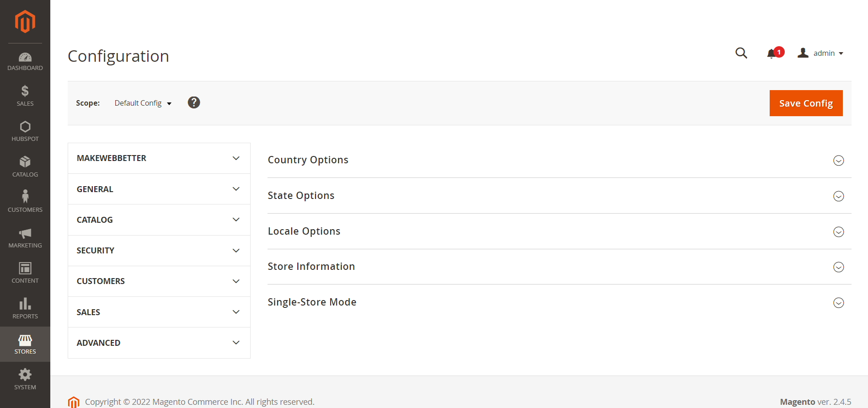Viewport: 868px width, 408px height.
Task: Click the search magnifier icon
Action: tap(741, 53)
